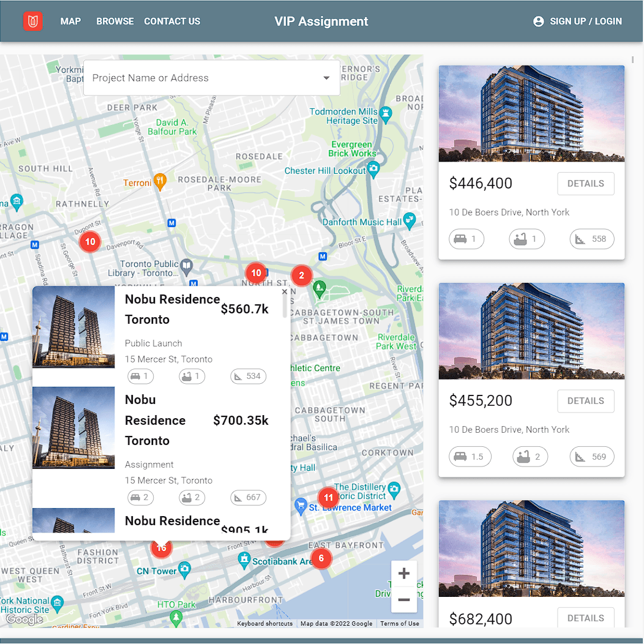Open DETAILS for the $455,200 listing
This screenshot has height=644, width=644.
coord(585,401)
